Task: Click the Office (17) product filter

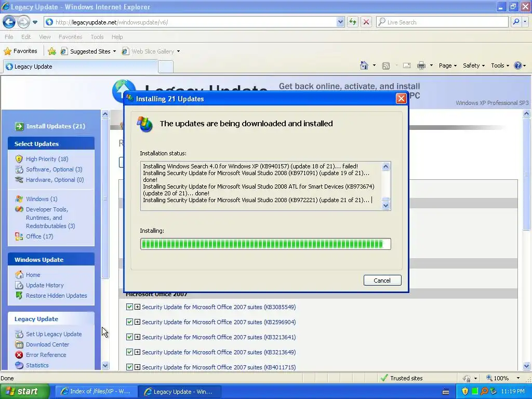Action: click(39, 236)
